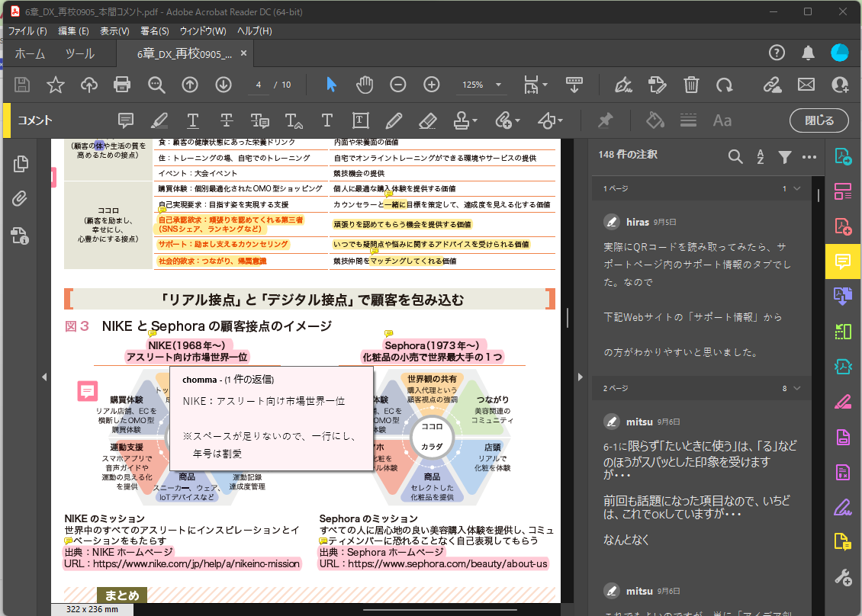
Task: Open the color fill picker
Action: coord(655,120)
